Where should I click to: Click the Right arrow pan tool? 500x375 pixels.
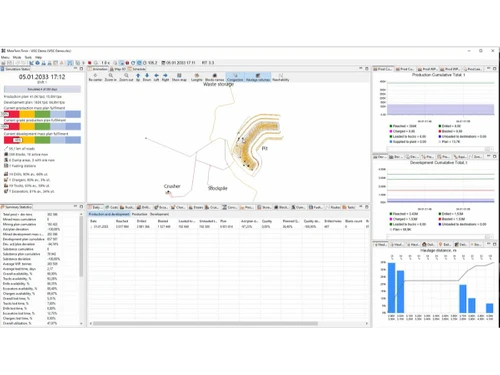click(x=165, y=77)
